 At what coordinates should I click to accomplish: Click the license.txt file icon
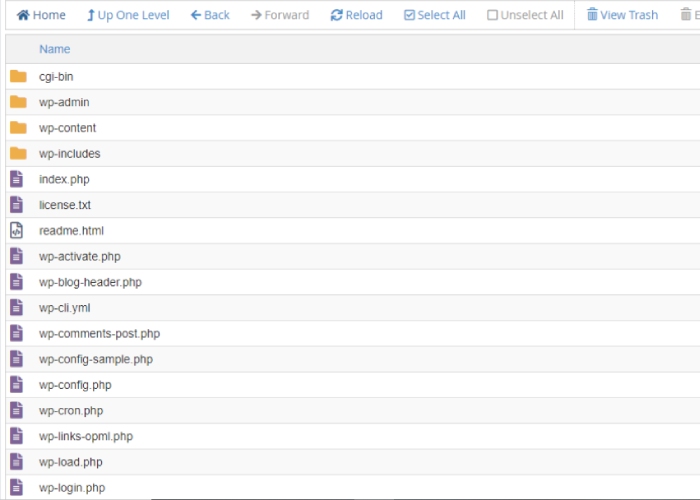[17, 205]
